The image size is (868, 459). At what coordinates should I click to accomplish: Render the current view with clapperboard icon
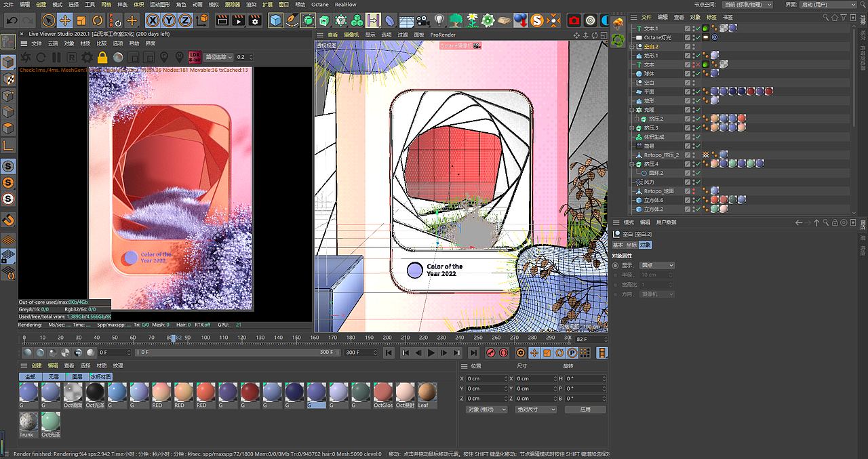pyautogui.click(x=222, y=20)
